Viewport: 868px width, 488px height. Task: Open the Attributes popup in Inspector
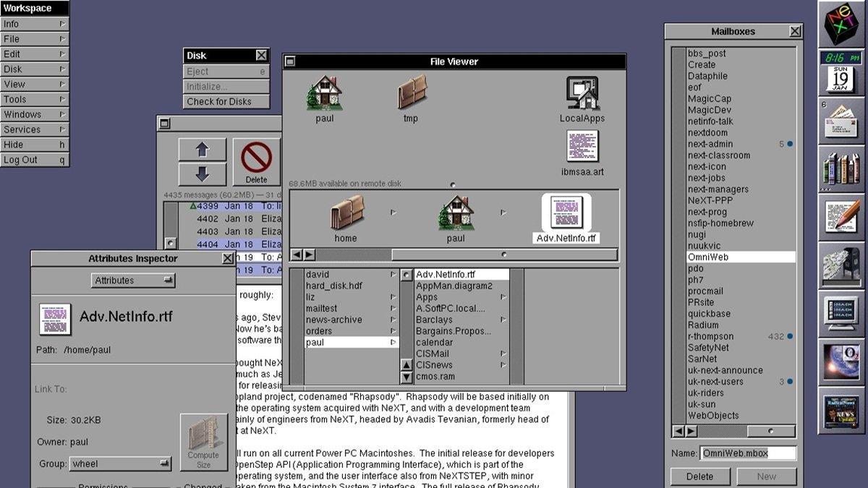[x=134, y=281]
